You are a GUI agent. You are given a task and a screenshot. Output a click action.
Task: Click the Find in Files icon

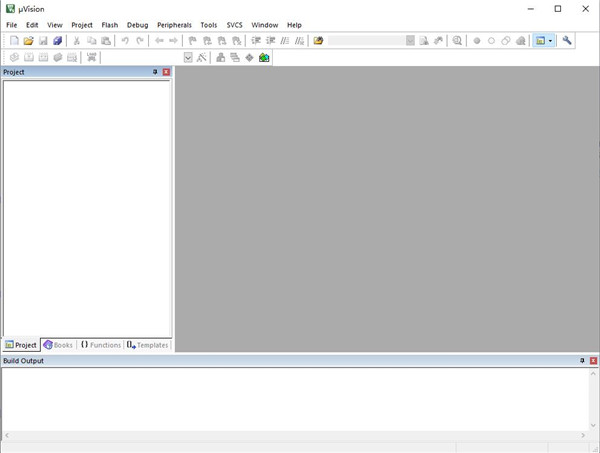point(318,41)
